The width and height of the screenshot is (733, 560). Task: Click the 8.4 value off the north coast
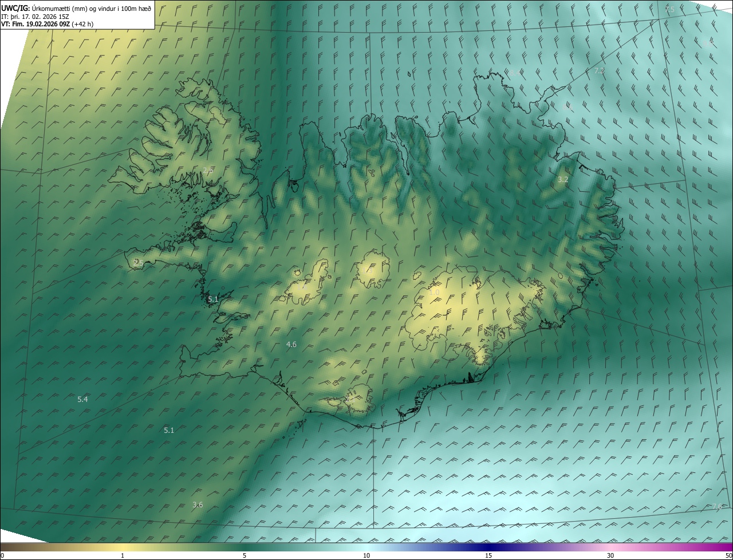pyautogui.click(x=516, y=72)
